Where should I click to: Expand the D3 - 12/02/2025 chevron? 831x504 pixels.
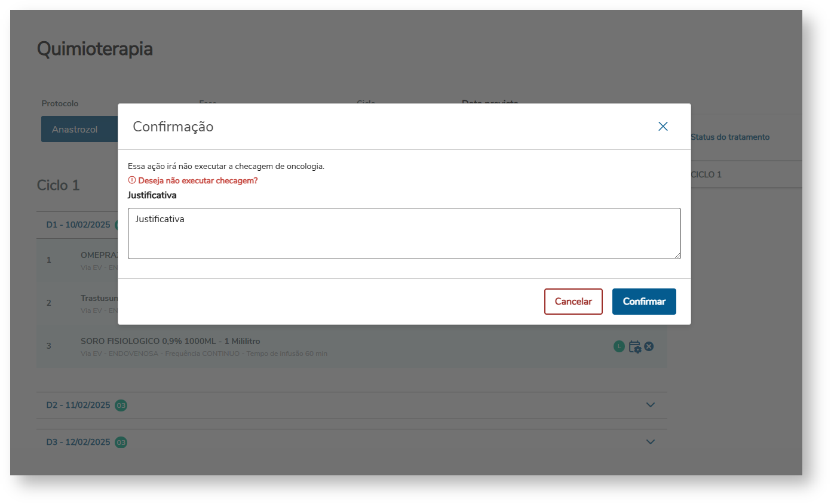coord(651,442)
